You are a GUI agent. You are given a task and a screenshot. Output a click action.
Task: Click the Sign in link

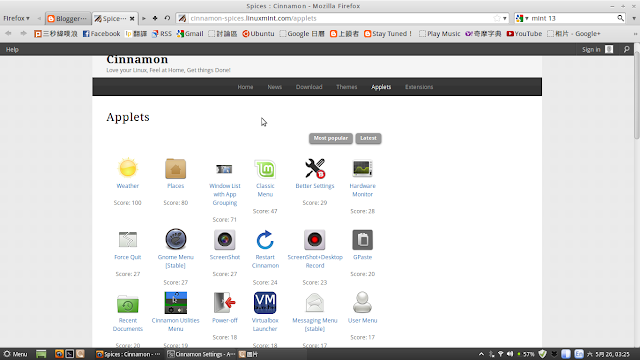click(x=591, y=49)
